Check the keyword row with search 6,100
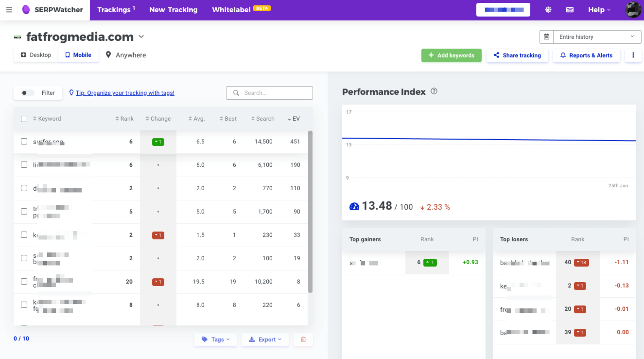This screenshot has width=644, height=359. 24,165
